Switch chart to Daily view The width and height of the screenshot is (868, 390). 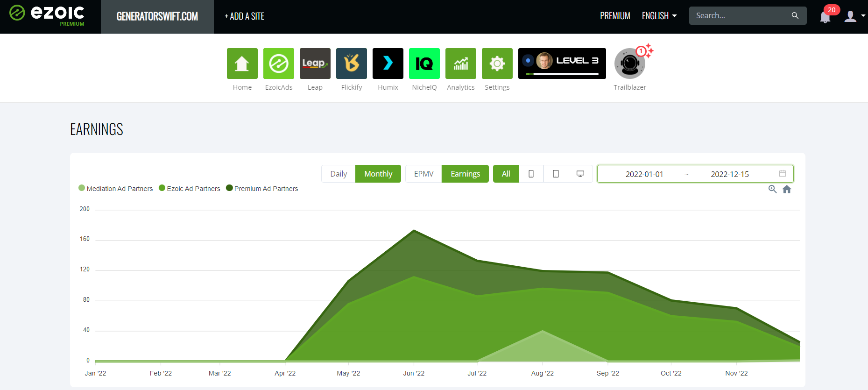(339, 174)
